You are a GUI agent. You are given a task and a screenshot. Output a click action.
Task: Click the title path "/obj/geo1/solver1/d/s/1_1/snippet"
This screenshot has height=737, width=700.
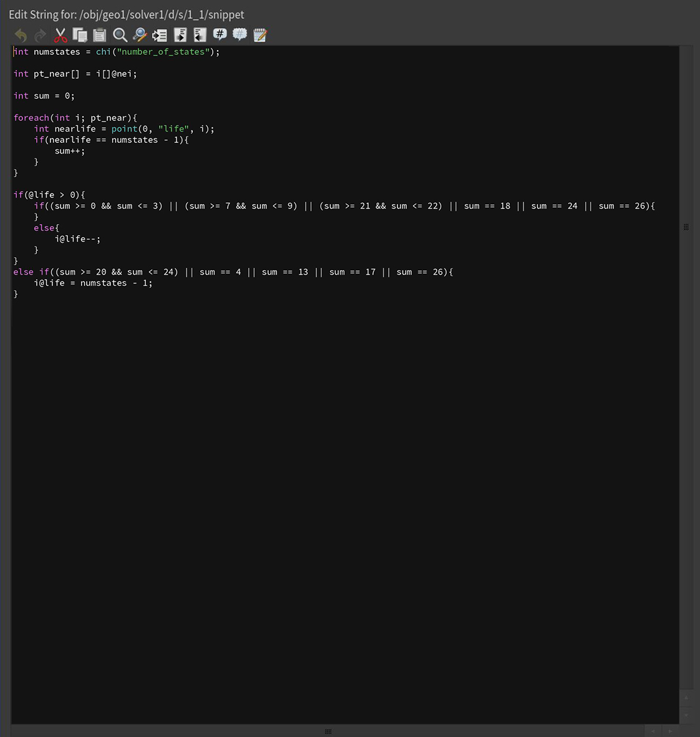[162, 14]
